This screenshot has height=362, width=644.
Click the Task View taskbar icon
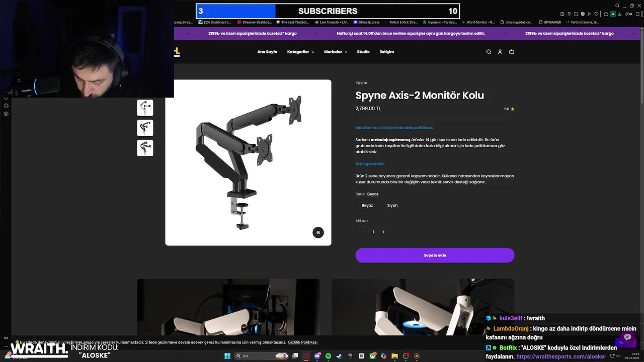tap(295, 356)
